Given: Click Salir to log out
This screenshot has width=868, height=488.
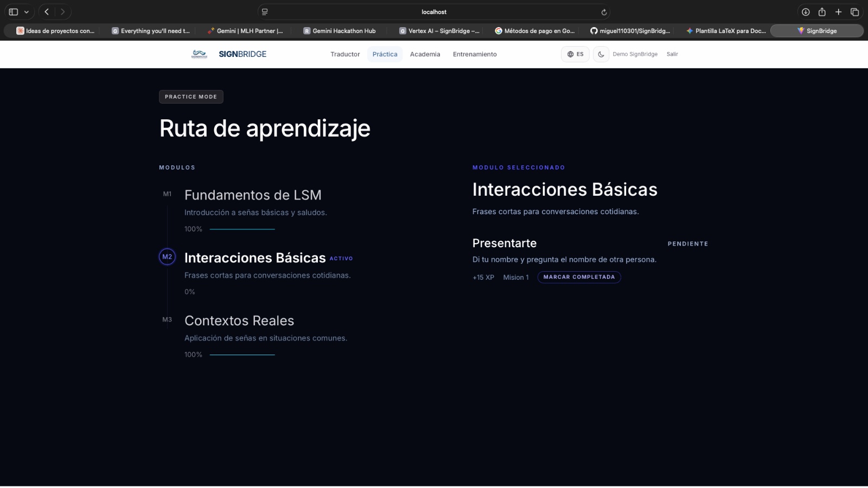Looking at the screenshot, I should (x=672, y=54).
